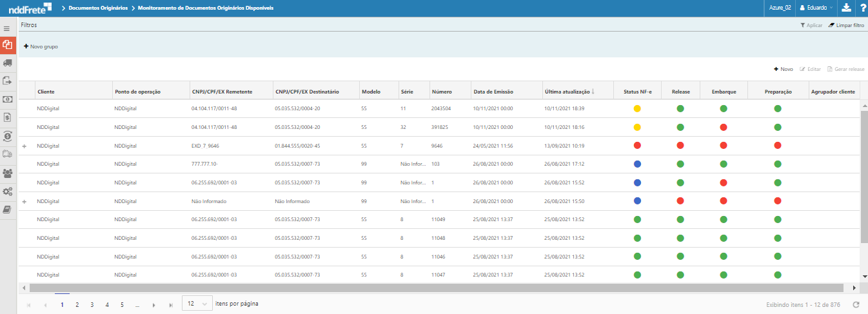Image resolution: width=868 pixels, height=314 pixels.
Task: Click the sidebar exit arrow document icon
Action: click(x=8, y=81)
